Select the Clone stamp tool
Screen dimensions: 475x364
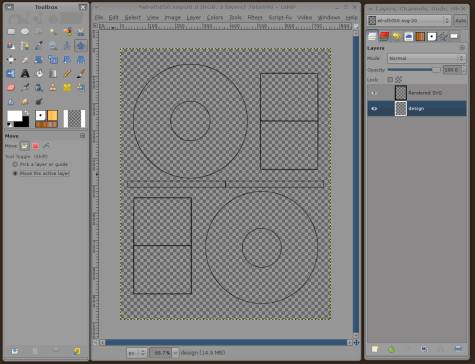[x=53, y=88]
